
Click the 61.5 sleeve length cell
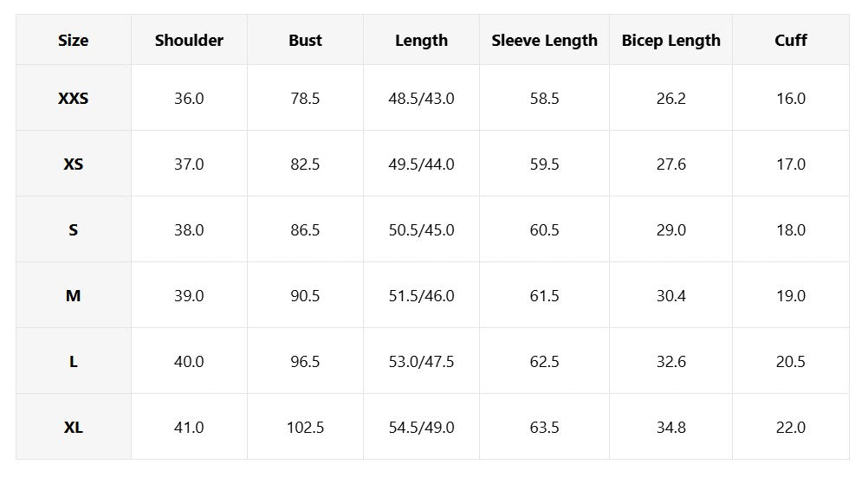click(x=544, y=296)
